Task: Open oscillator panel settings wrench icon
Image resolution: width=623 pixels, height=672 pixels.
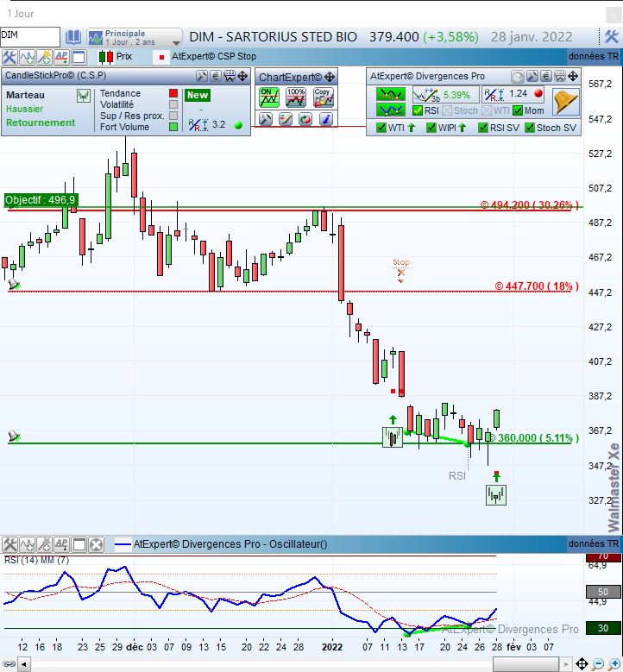Action: [x=9, y=544]
